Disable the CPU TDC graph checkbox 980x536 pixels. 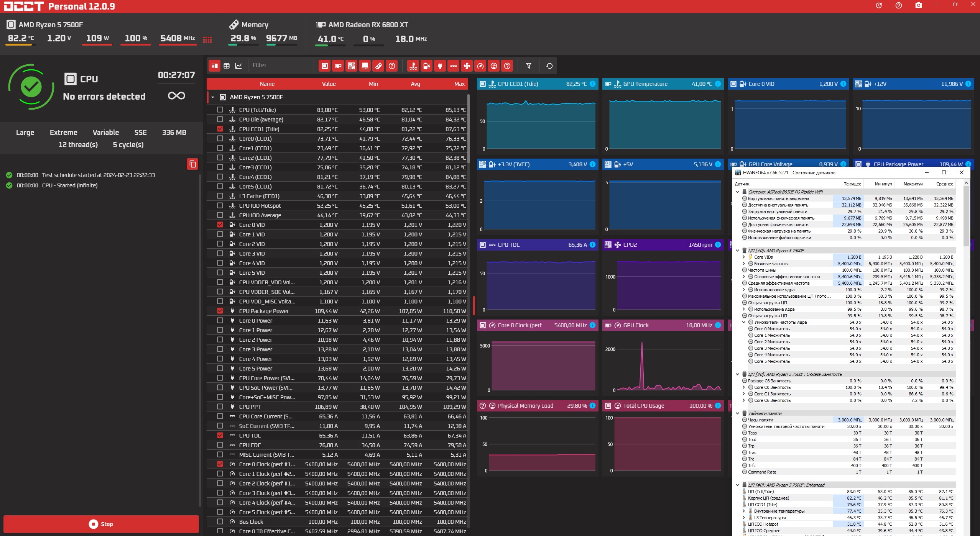pos(220,435)
